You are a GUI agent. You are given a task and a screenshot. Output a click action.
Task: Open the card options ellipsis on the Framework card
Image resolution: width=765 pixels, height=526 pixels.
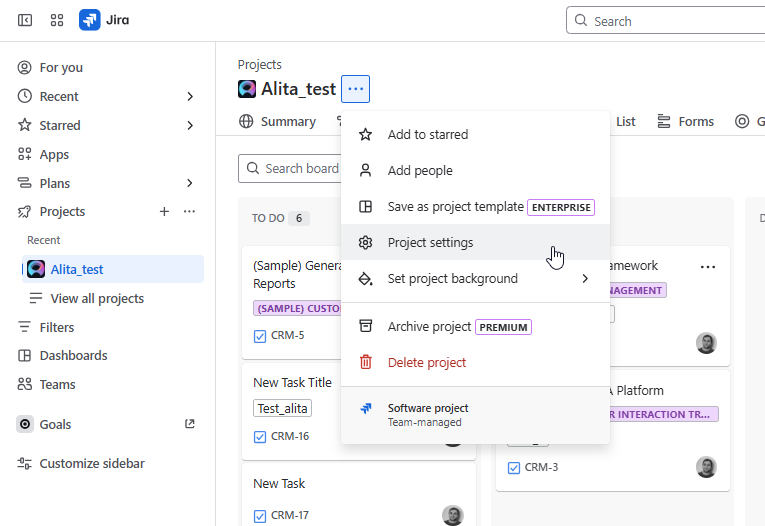tap(708, 267)
